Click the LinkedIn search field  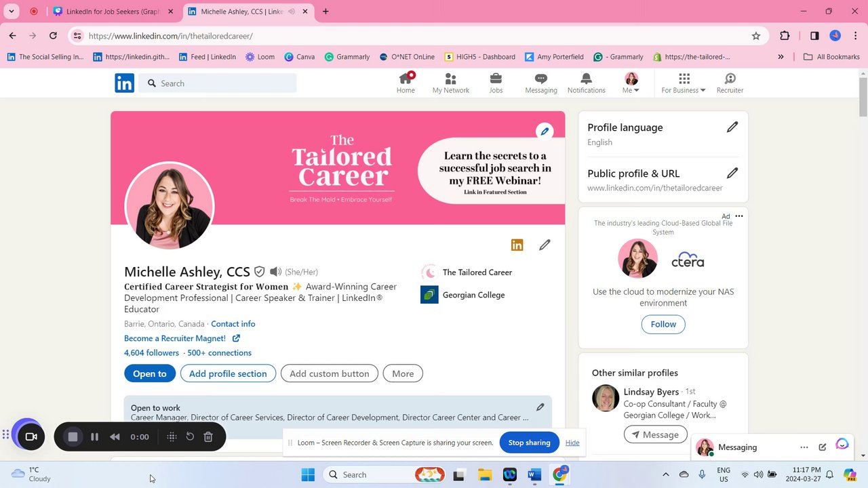[218, 83]
